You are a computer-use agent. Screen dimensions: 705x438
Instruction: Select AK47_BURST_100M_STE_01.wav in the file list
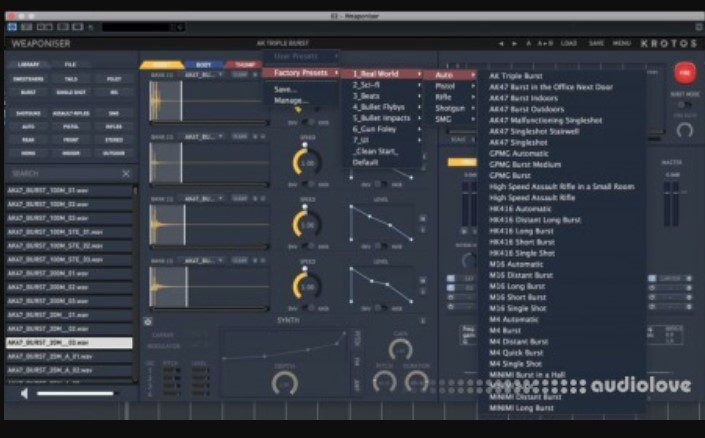click(x=69, y=232)
